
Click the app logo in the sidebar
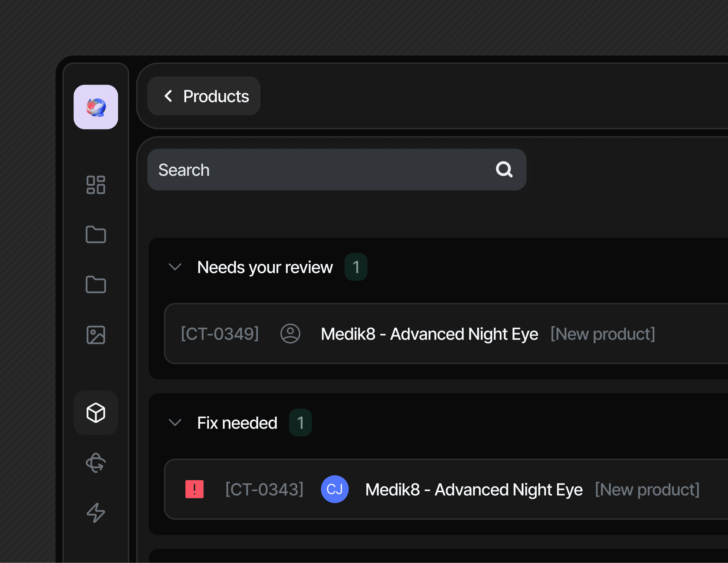96,107
